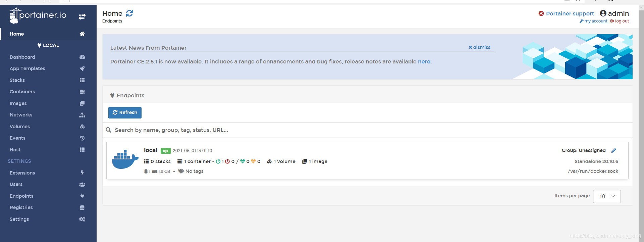Click the Images clone icon

click(82, 103)
